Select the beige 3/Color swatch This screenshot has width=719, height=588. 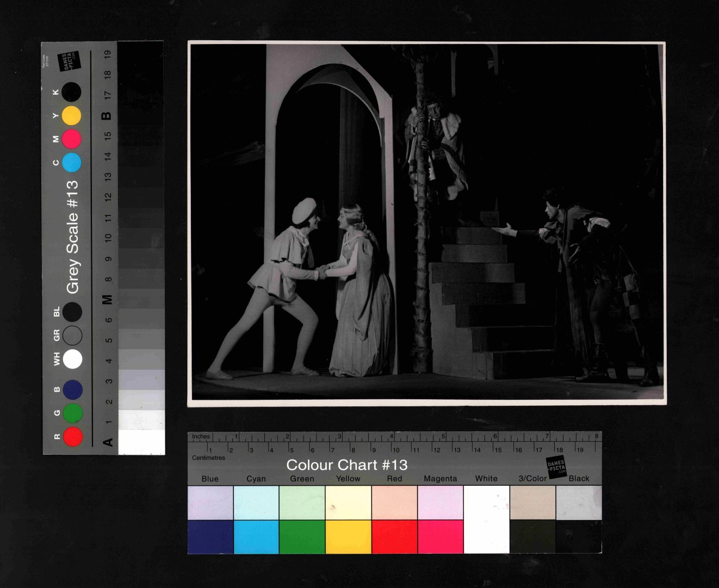point(532,503)
